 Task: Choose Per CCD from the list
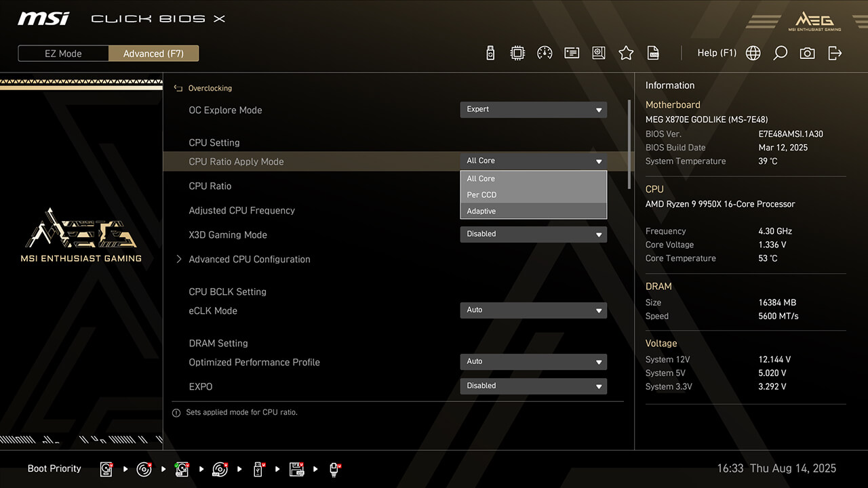coord(533,195)
